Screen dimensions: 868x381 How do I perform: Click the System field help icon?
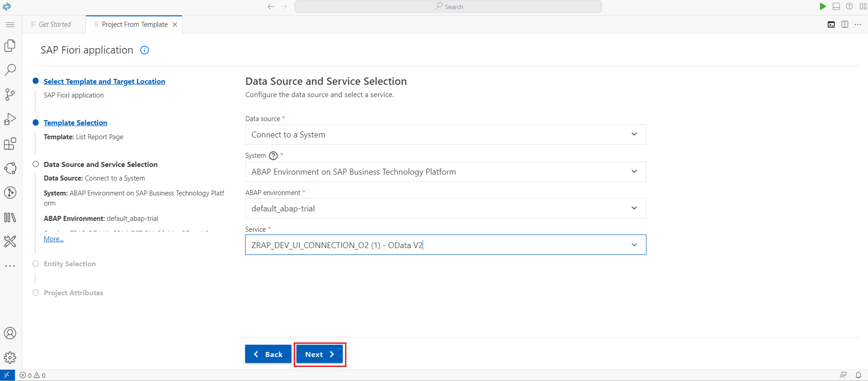(273, 156)
